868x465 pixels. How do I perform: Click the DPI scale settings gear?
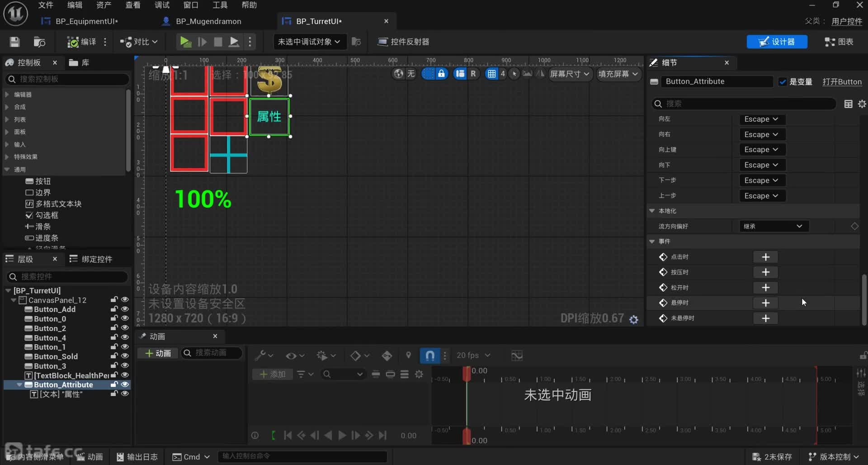(x=634, y=319)
